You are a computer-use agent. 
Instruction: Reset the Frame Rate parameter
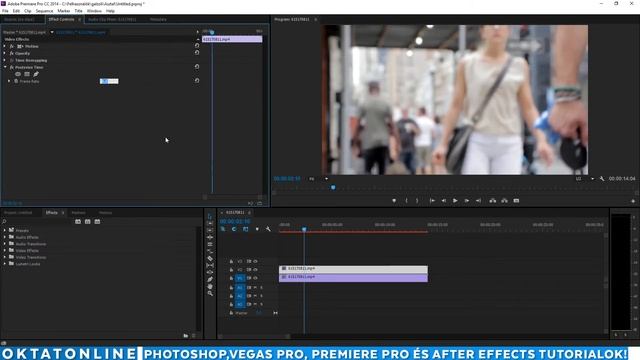tap(197, 81)
